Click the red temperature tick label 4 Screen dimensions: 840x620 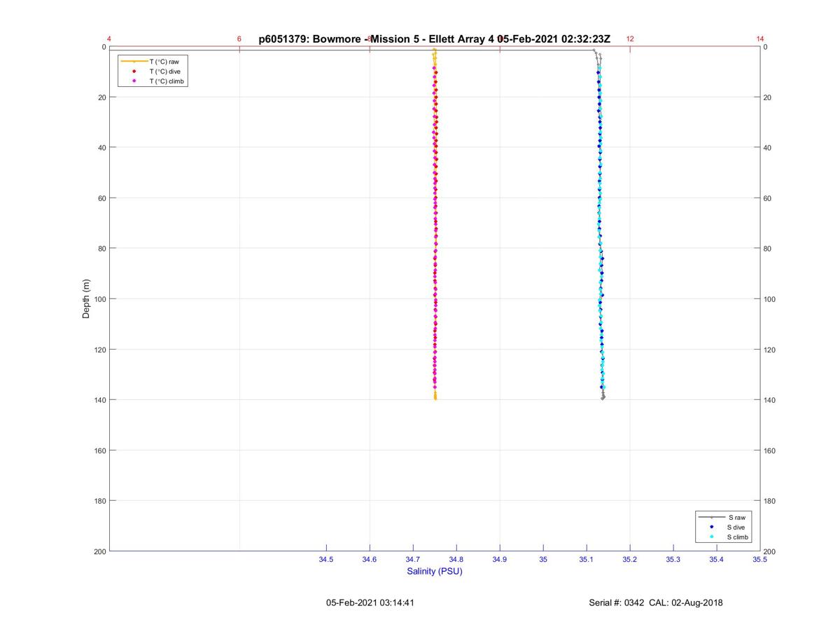(109, 39)
